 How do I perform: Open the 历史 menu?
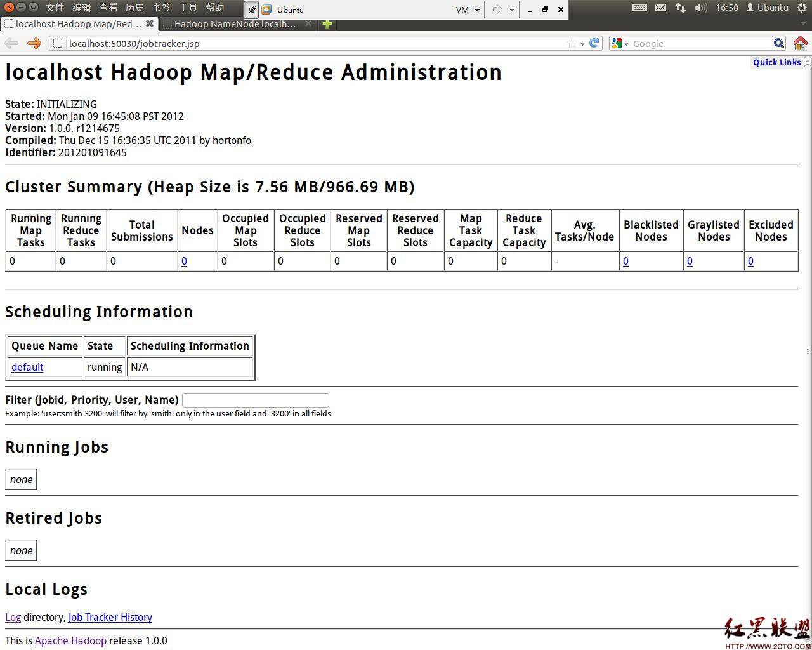135,8
